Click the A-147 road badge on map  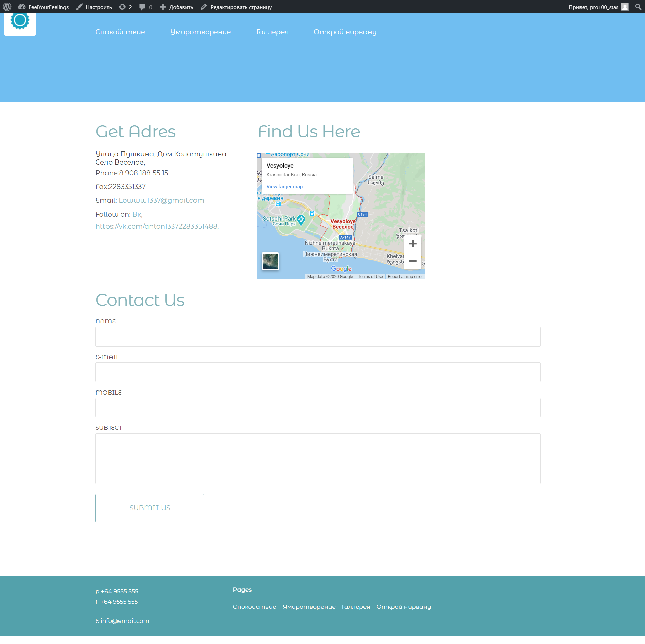[345, 237]
